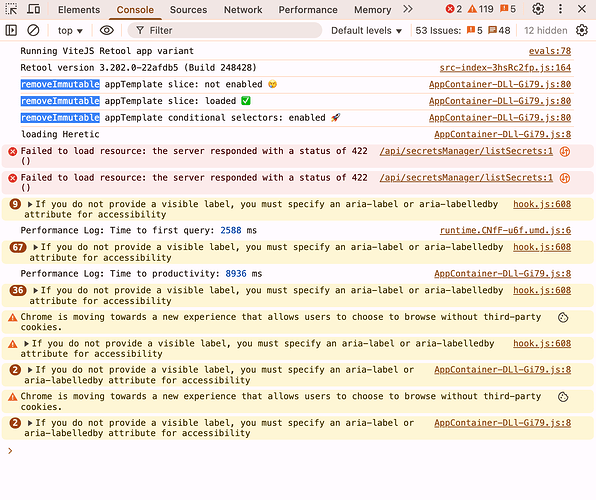Open the three-dot customize DevTools menu

coord(560,9)
